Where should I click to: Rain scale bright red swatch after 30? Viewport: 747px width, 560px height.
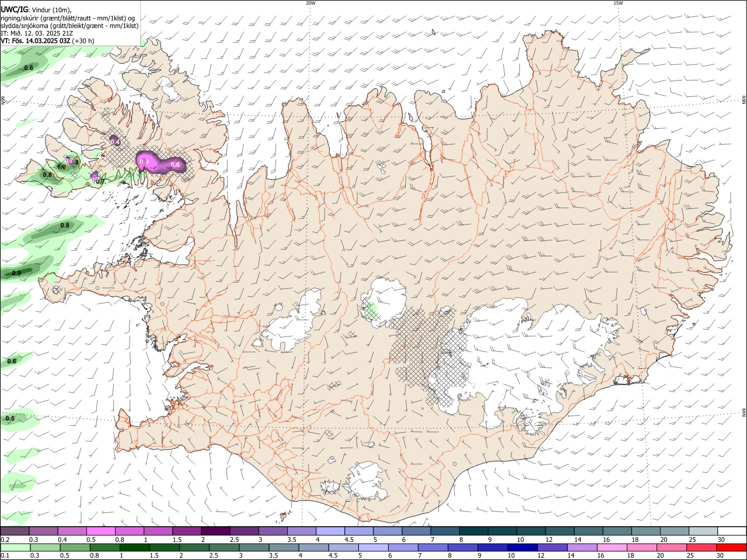click(732, 547)
